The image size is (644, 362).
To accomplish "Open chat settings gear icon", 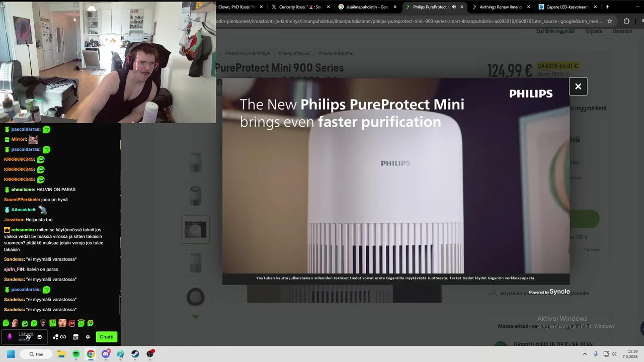I will pyautogui.click(x=88, y=337).
